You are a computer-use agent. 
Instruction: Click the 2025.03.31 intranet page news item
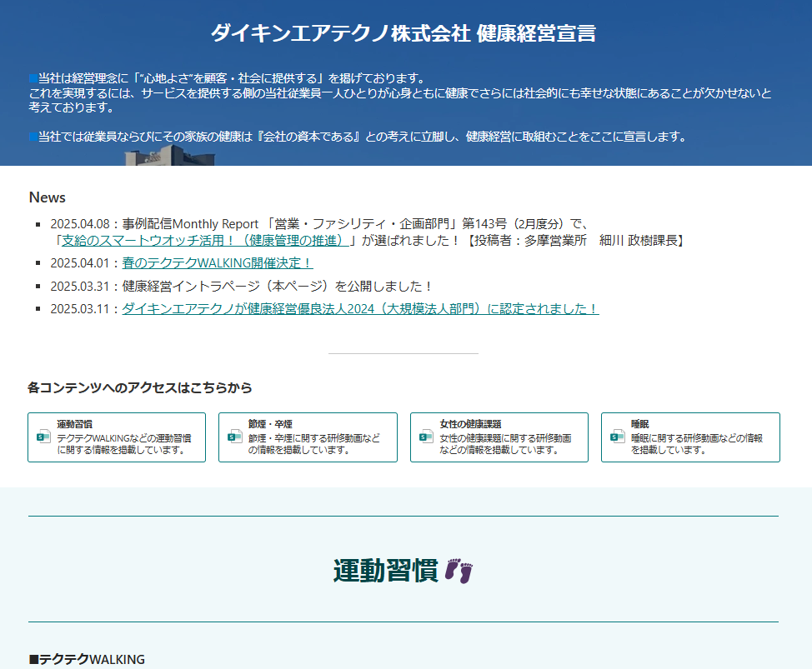tap(241, 286)
